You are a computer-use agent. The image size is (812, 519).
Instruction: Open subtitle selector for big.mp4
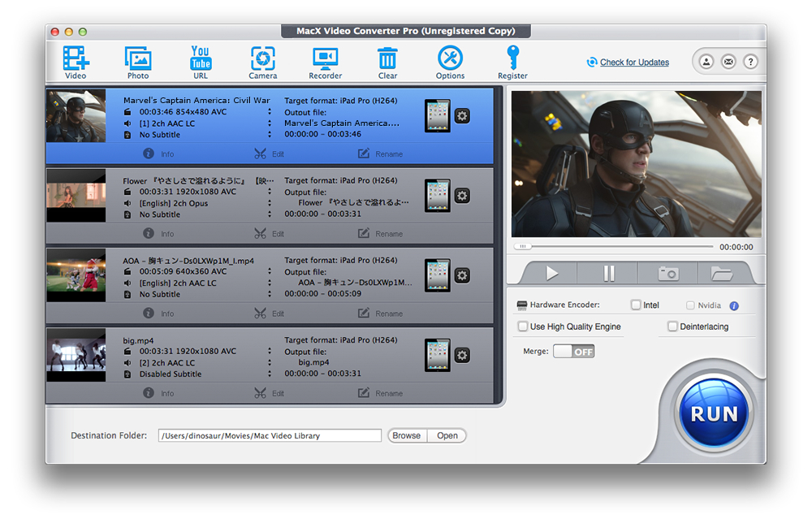click(270, 374)
